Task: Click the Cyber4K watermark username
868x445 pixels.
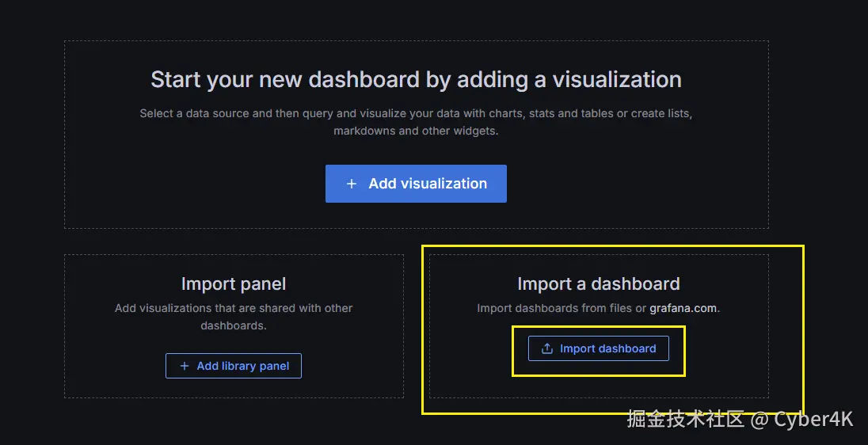Action: coord(813,419)
